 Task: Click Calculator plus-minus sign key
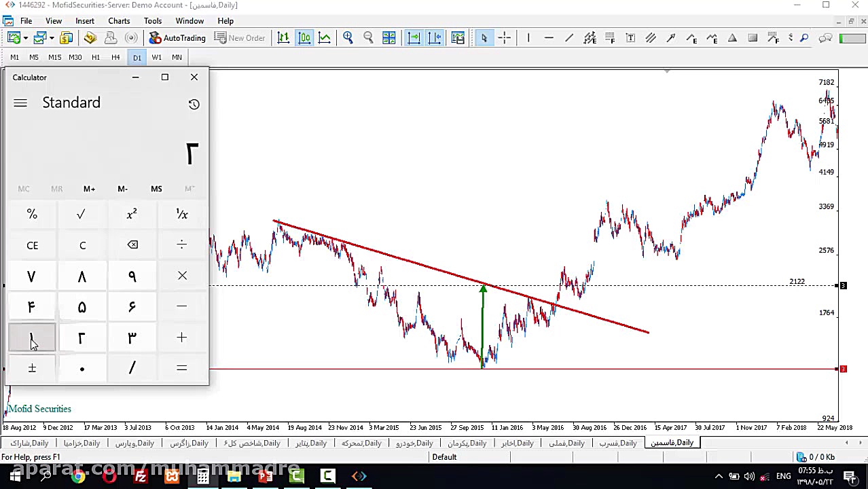coord(32,368)
